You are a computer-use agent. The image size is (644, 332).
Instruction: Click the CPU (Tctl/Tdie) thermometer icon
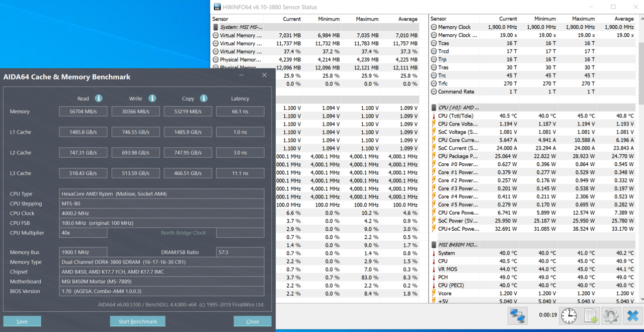pos(434,116)
